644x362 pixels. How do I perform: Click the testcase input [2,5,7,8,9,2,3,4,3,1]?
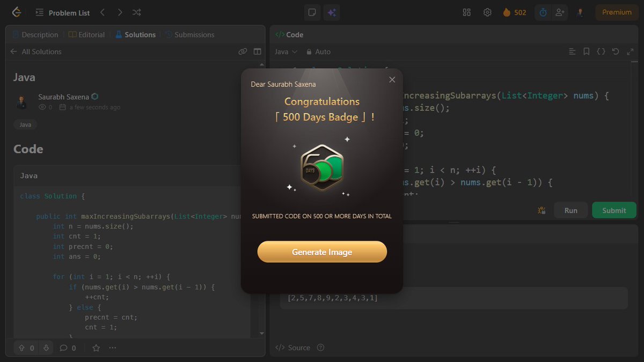tap(453, 298)
